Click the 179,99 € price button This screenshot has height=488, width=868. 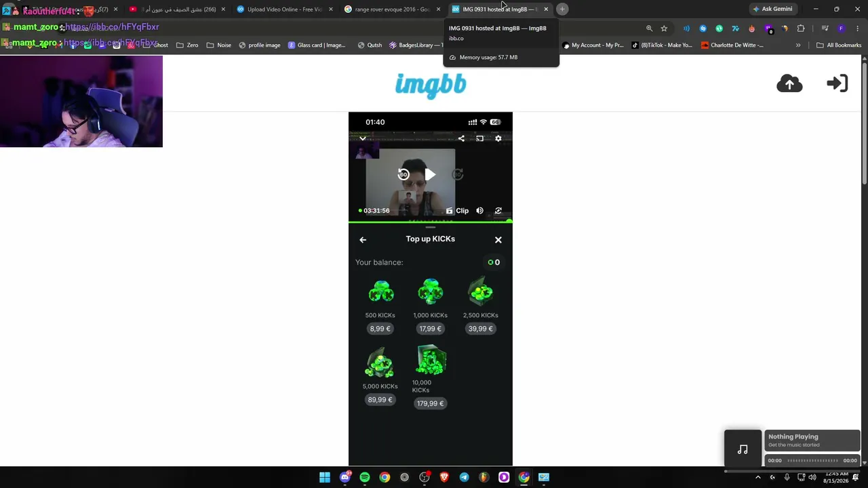(430, 403)
